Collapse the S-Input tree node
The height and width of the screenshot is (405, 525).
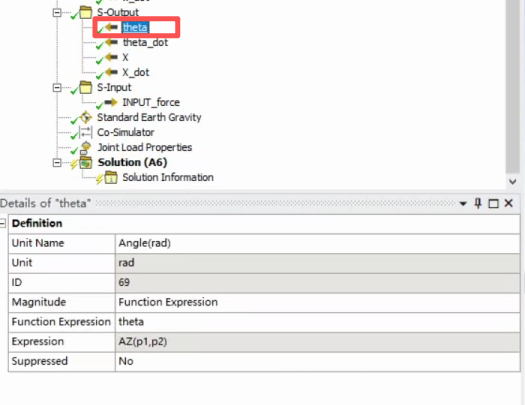pyautogui.click(x=57, y=88)
